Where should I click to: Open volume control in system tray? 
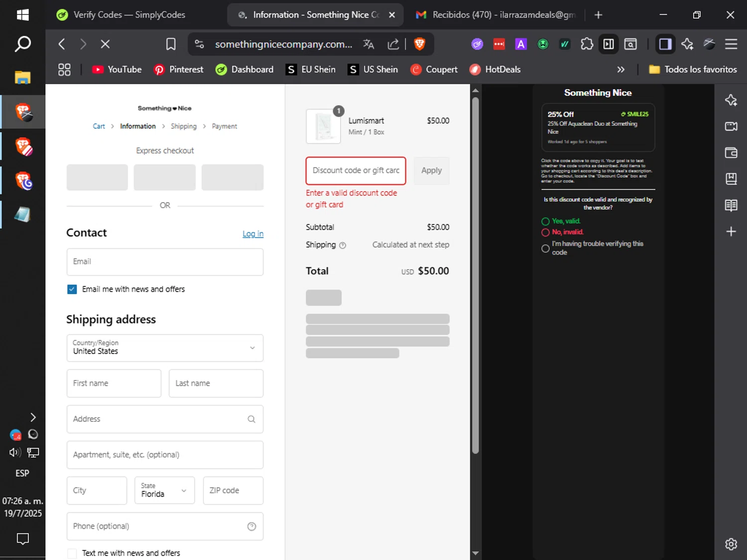tap(14, 452)
